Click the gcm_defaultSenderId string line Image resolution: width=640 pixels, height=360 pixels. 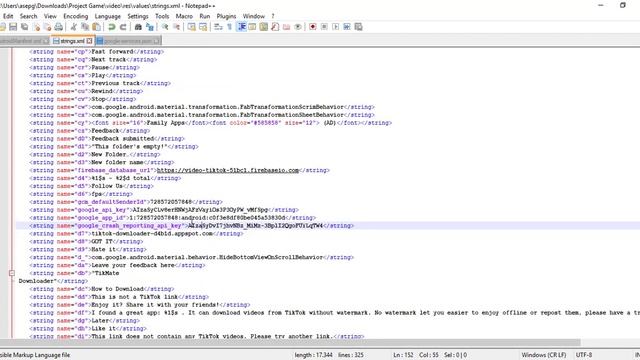point(126,202)
